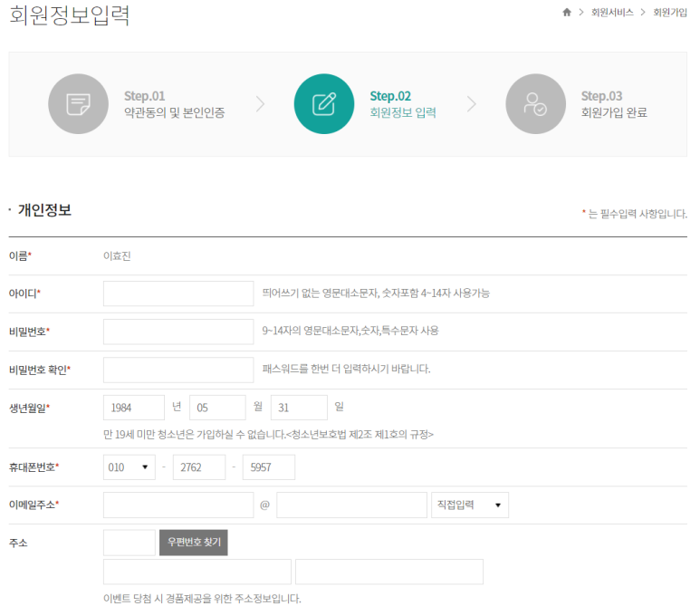Screen dimensions: 700x606
Task: Click the 생년월일 field label
Action: pyautogui.click(x=30, y=408)
